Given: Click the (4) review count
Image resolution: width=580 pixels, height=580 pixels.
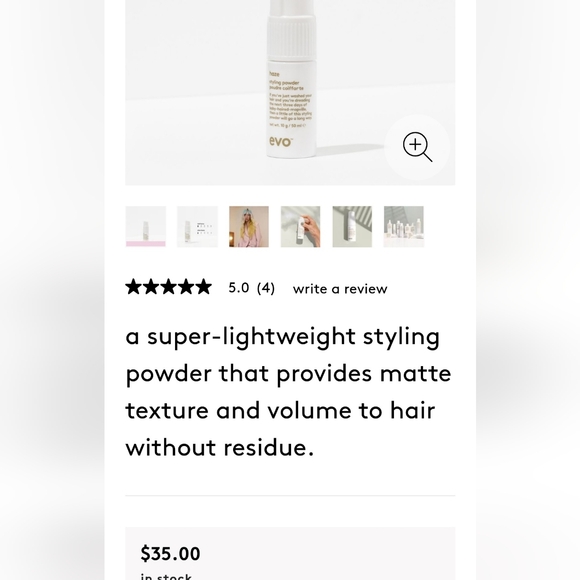Looking at the screenshot, I should click(266, 288).
